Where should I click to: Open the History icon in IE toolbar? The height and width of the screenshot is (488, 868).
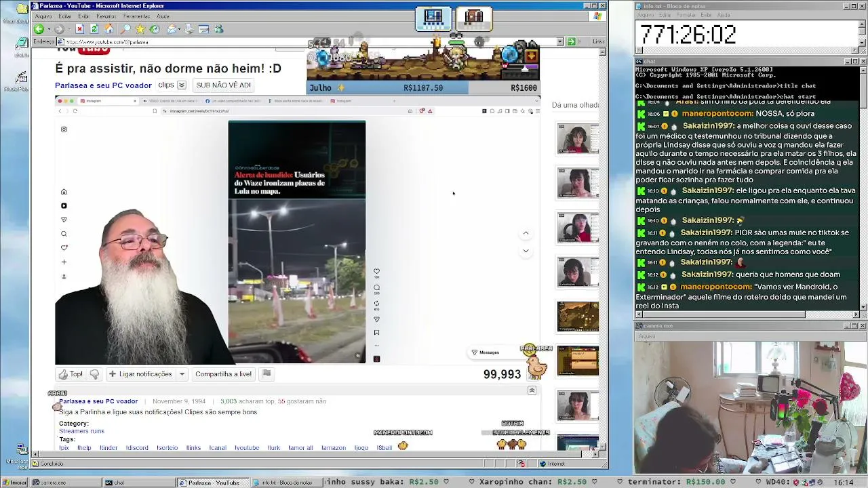pos(155,29)
